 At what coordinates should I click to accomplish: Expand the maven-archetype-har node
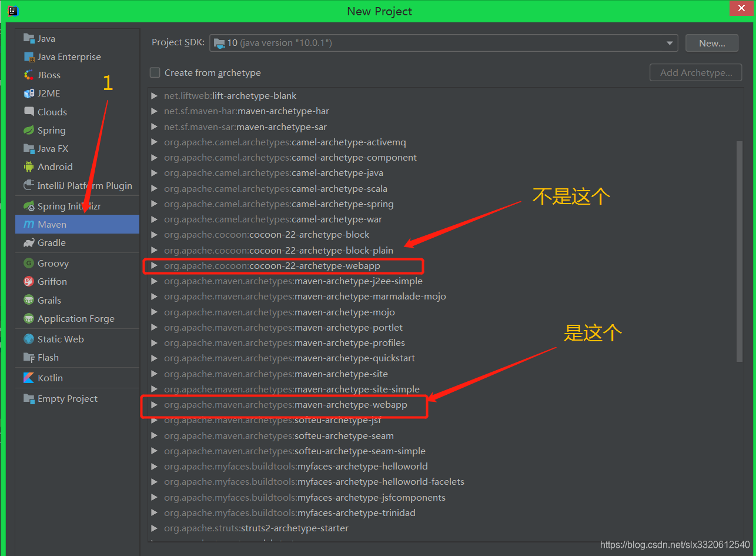coord(154,111)
